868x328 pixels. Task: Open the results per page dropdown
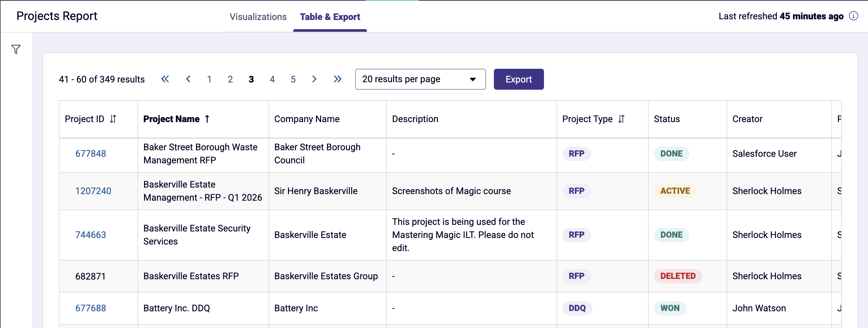[x=420, y=79]
